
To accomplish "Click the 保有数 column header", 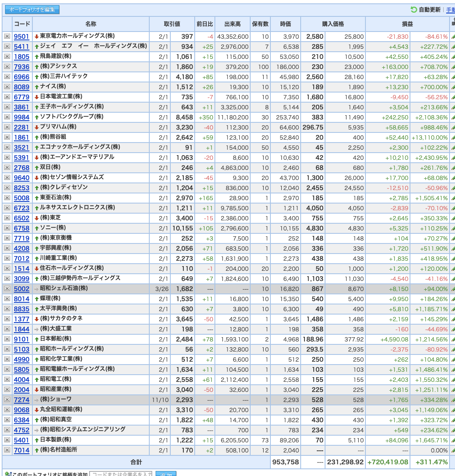I will click(260, 24).
